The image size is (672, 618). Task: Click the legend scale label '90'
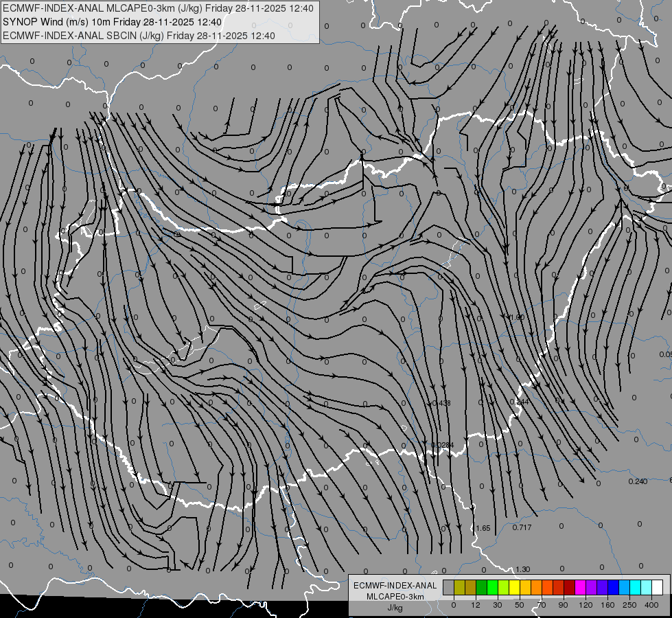coord(563,605)
